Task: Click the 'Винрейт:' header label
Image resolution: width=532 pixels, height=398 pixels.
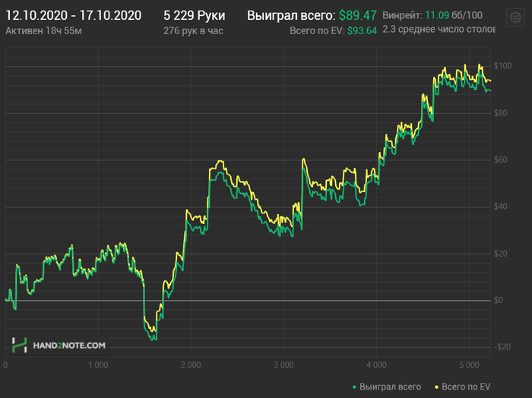Action: coord(402,15)
